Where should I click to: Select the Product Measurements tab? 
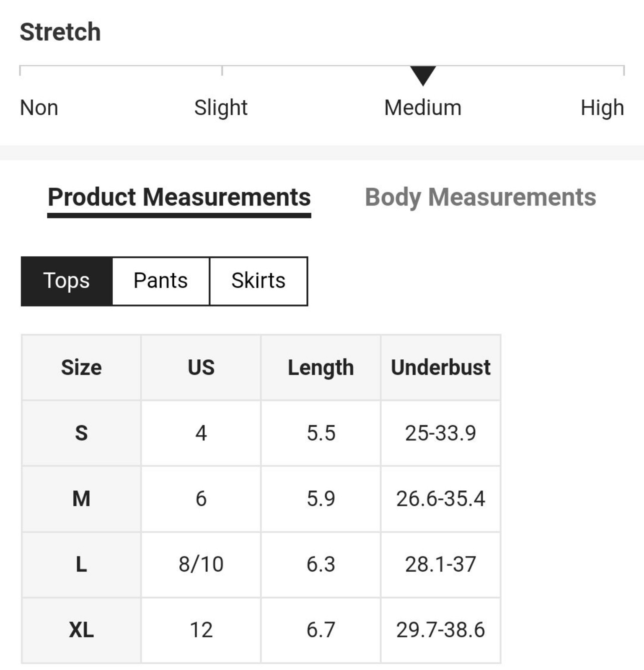click(x=179, y=197)
